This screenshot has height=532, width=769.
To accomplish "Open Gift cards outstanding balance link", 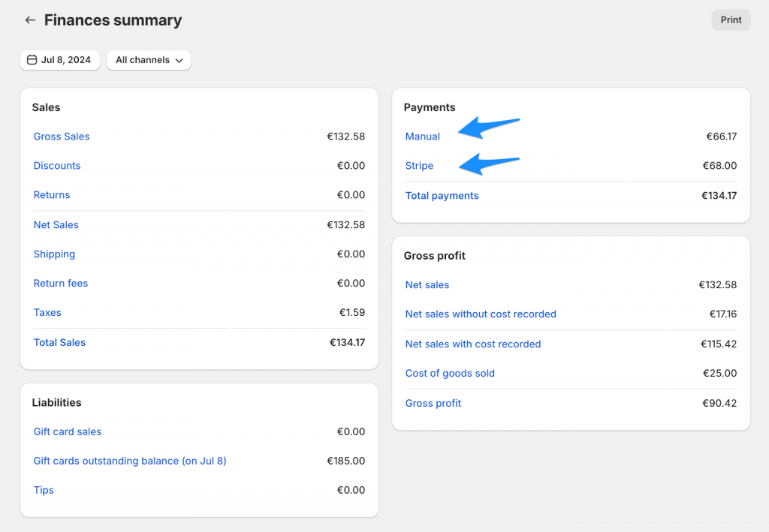I will point(130,461).
